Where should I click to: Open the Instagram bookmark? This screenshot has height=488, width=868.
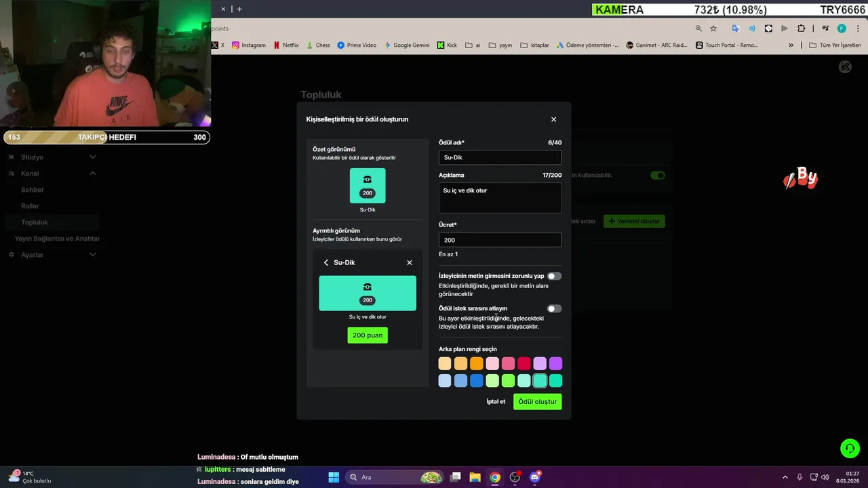[x=249, y=45]
